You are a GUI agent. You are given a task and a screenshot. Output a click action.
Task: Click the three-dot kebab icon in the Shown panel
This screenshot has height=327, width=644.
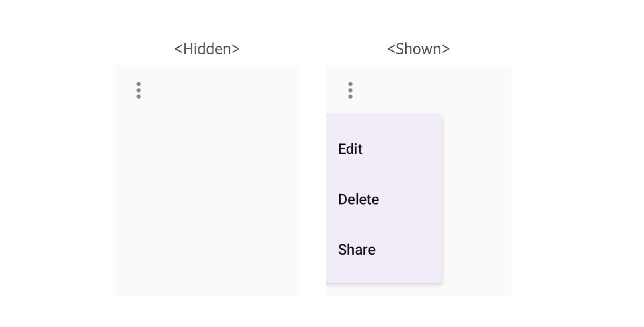[350, 90]
